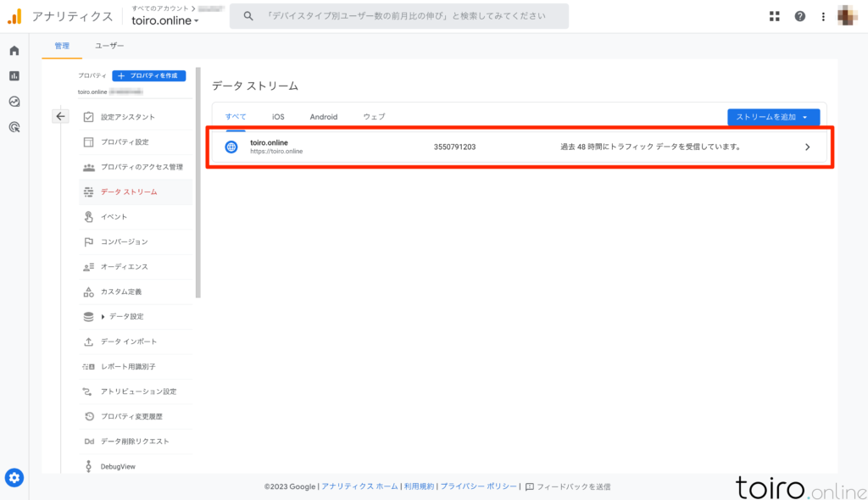Open the toiro.online account dropdown
Viewport: 868px width, 500px height.
pyautogui.click(x=165, y=20)
